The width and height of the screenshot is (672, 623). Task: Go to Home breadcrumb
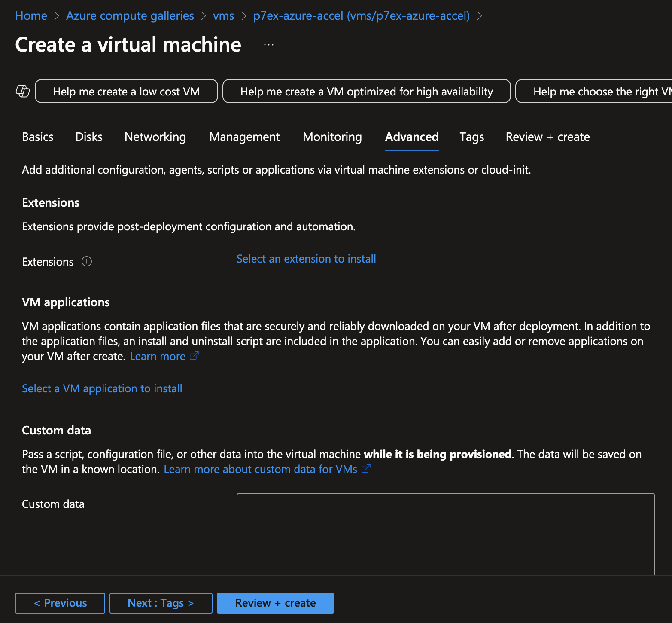pos(31,16)
